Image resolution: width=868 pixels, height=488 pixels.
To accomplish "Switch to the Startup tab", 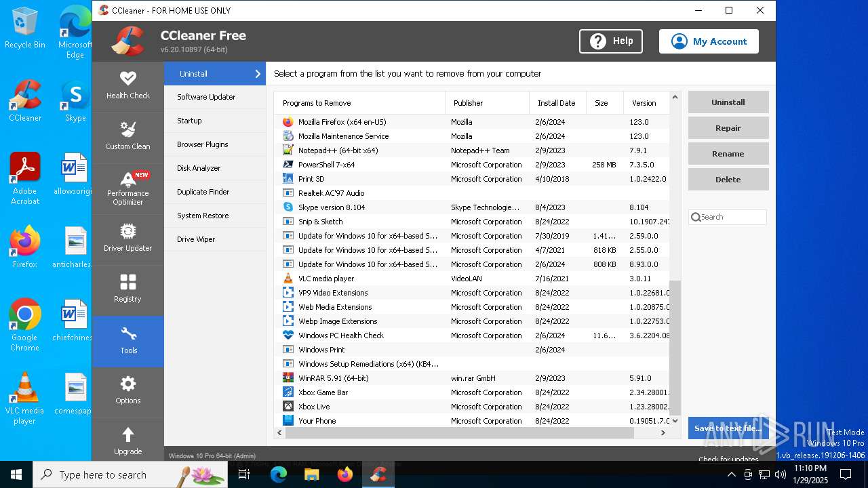I will pyautogui.click(x=215, y=121).
